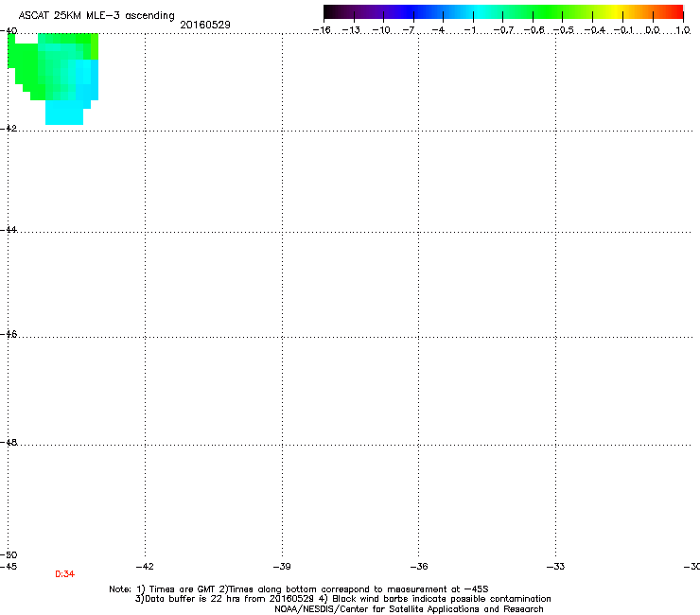
Task: Click the 1.0 colorbar tick label
Action: point(683,30)
